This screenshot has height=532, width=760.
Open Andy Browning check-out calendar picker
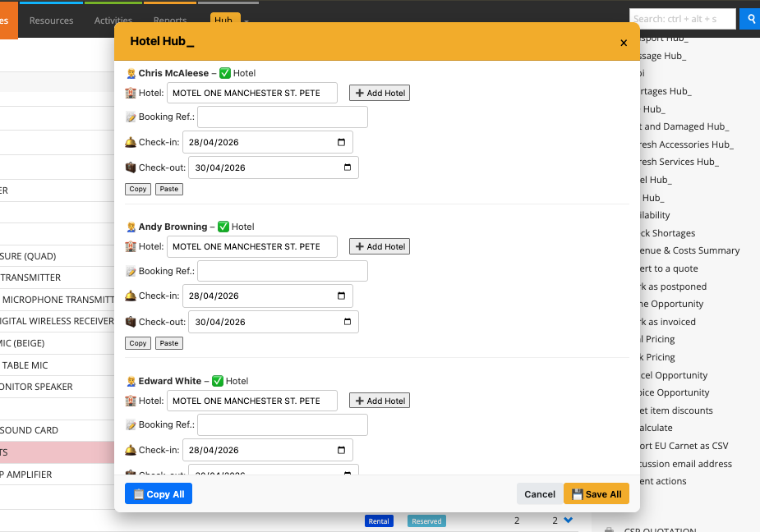pyautogui.click(x=347, y=322)
